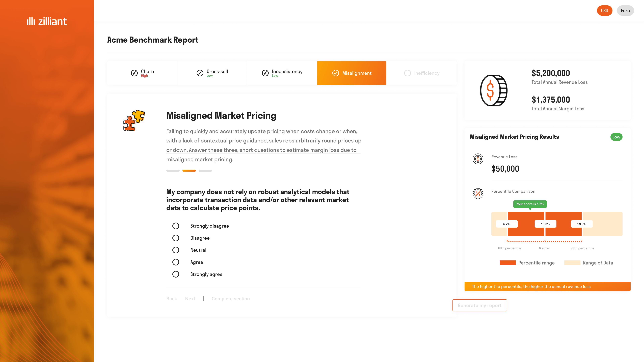Open the Inefficiency tab
This screenshot has height=362, width=644.
(x=421, y=73)
